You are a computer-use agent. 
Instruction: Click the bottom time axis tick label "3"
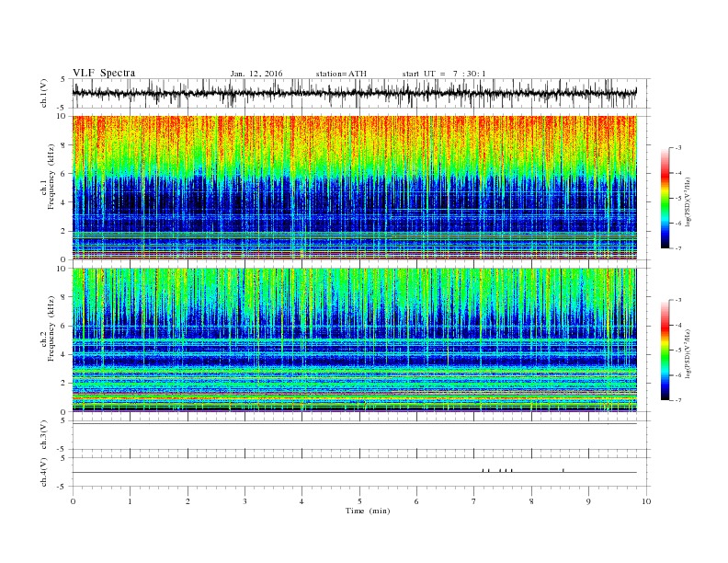pos(245,501)
